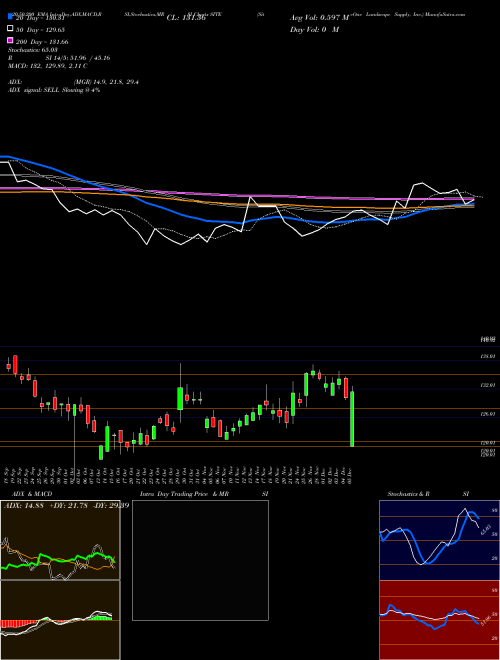Open the MACD histogram chart panel

[x=60, y=620]
